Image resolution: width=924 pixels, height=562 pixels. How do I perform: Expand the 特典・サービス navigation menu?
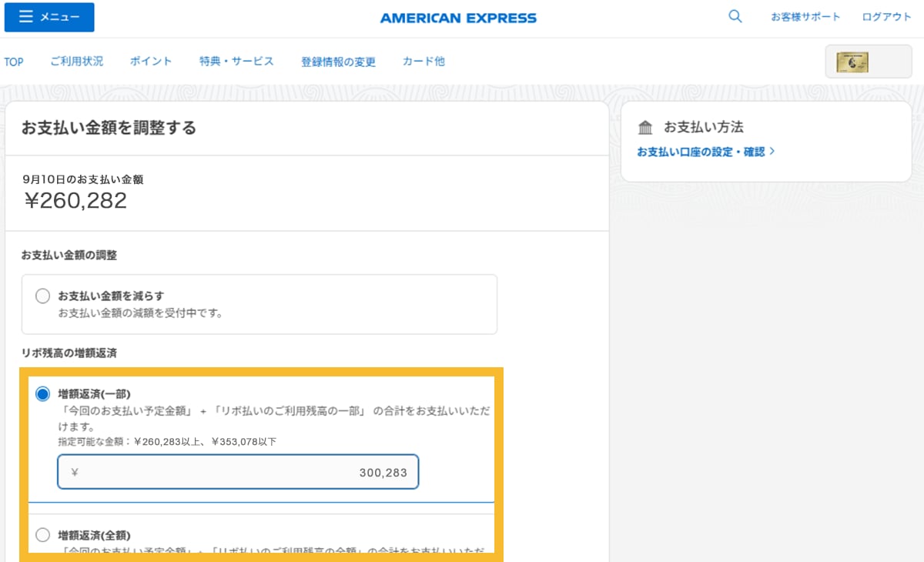pos(236,62)
